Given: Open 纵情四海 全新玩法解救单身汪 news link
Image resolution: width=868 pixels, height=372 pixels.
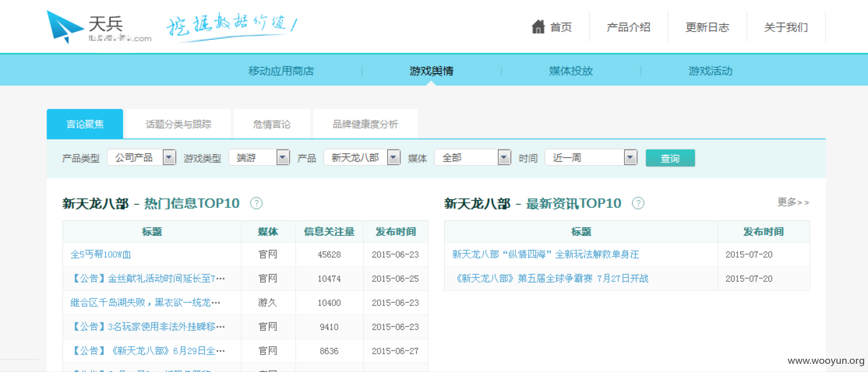Looking at the screenshot, I should tap(545, 254).
